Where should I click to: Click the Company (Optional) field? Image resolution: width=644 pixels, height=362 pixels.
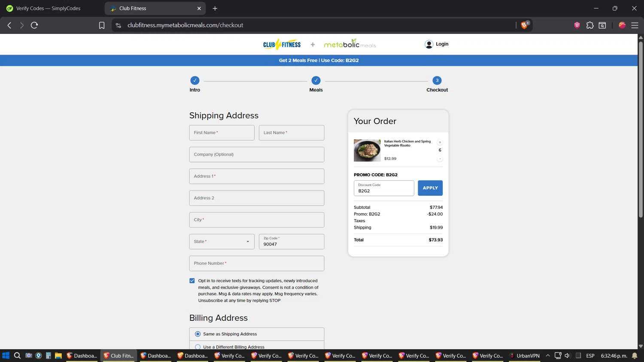[x=257, y=154]
